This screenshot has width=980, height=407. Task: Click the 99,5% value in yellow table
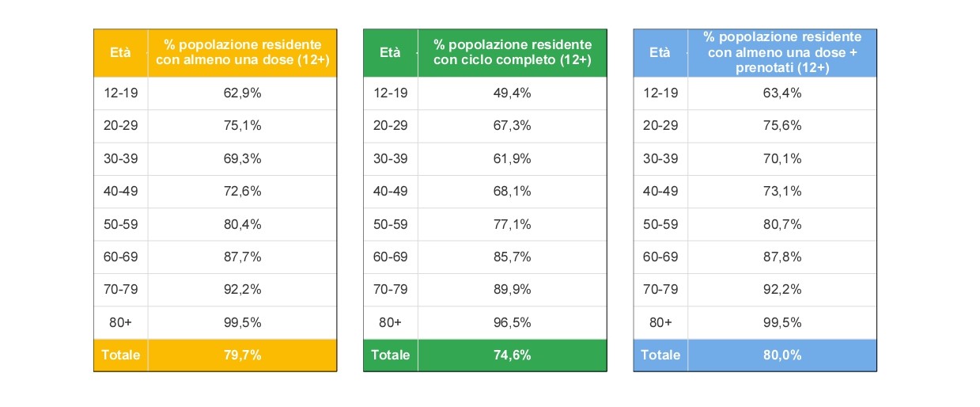(x=242, y=322)
